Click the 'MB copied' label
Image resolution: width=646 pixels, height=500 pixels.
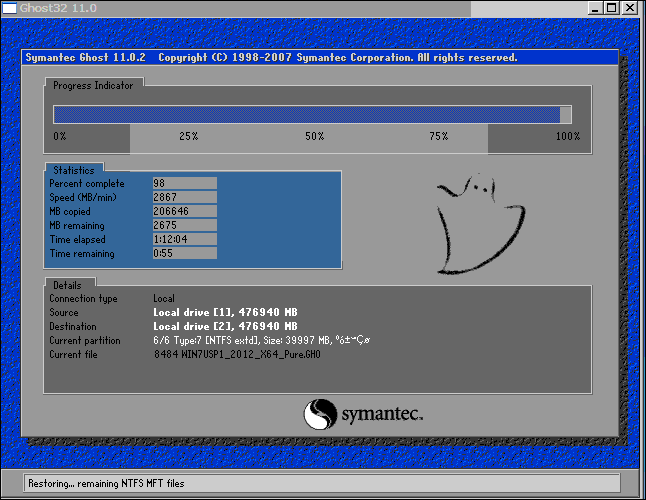click(70, 212)
